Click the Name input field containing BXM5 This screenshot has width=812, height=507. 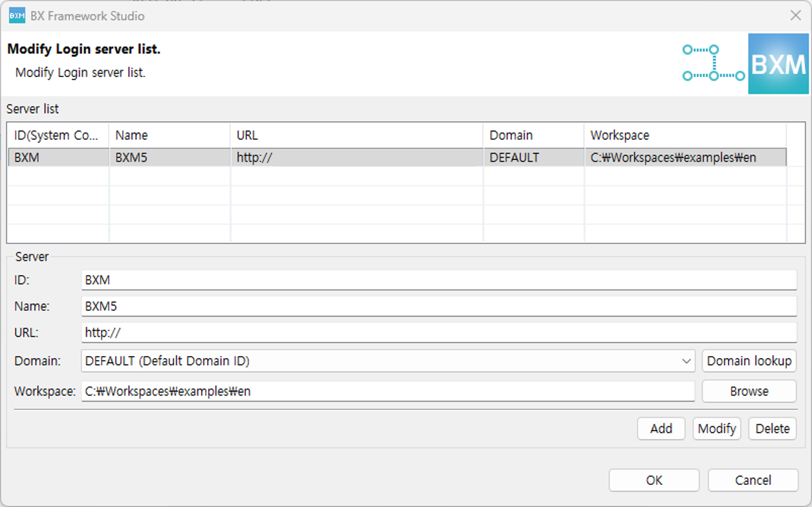[388, 306]
